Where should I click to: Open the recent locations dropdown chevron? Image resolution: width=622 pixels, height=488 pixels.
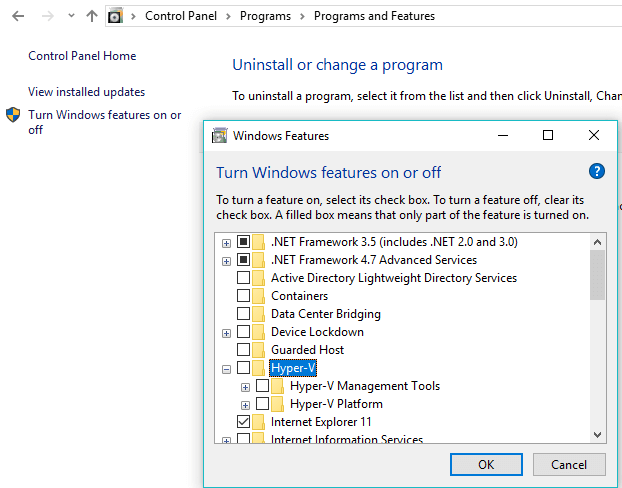tap(71, 16)
